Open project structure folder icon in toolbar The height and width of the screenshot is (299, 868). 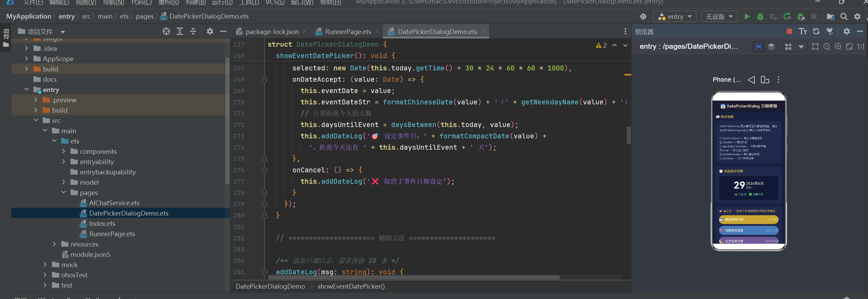click(x=830, y=16)
